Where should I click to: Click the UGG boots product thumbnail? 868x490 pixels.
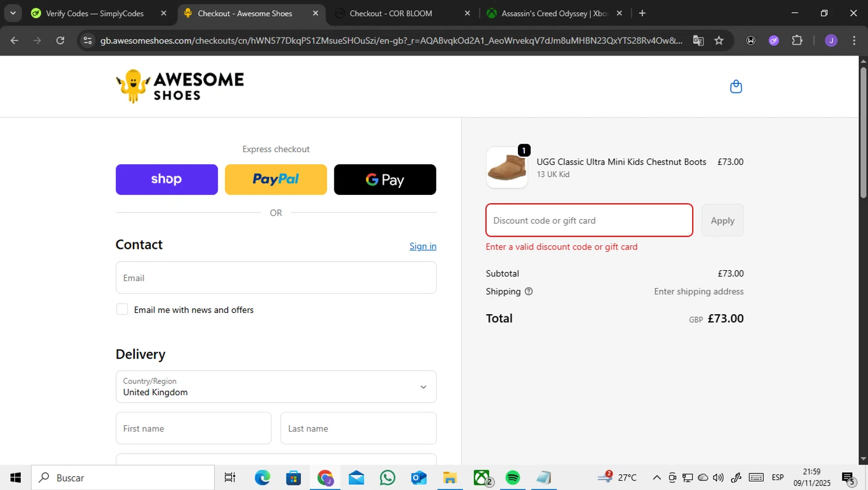pos(507,167)
